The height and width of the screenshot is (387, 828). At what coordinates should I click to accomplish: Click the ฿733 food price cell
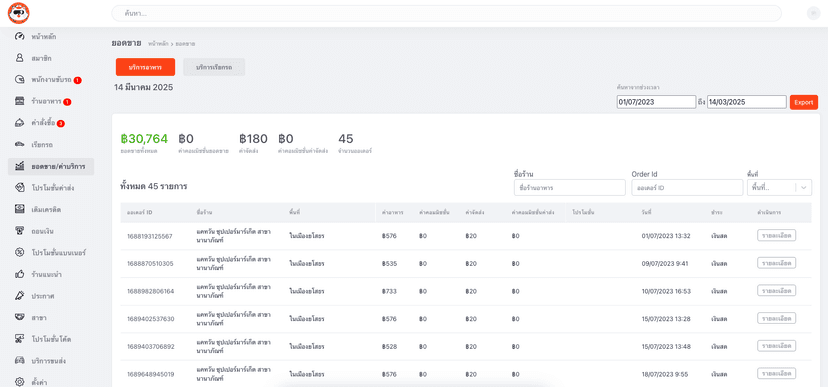coord(389,291)
